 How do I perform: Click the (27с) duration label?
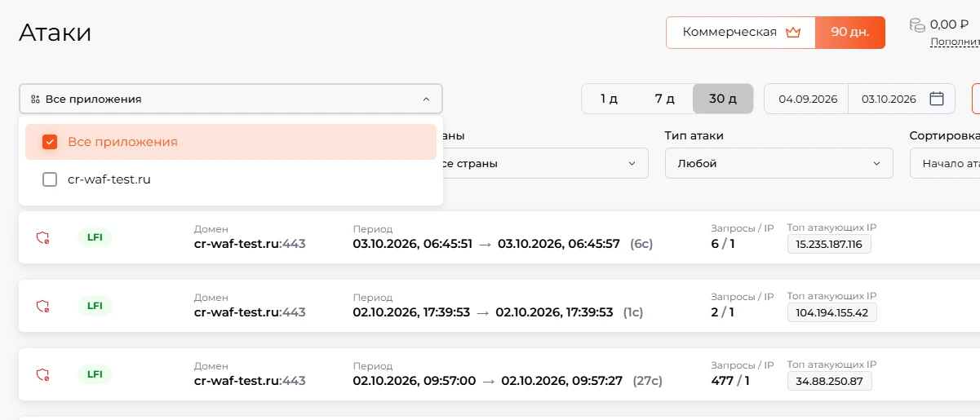tap(647, 381)
